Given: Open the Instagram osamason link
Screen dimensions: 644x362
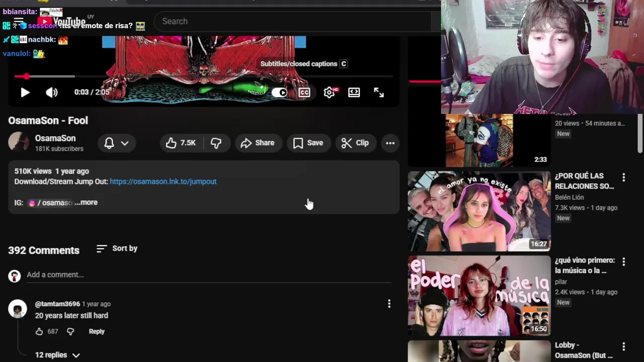Looking at the screenshot, I should click(x=51, y=203).
